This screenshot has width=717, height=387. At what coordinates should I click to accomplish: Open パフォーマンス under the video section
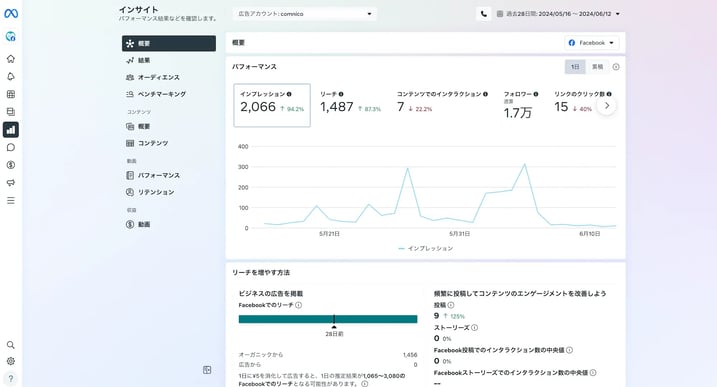tap(169, 175)
